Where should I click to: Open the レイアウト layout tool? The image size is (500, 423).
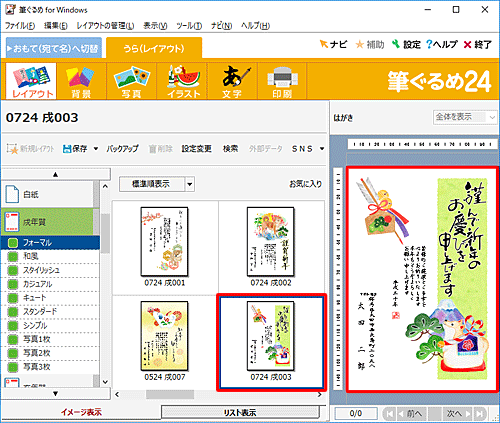[x=31, y=81]
